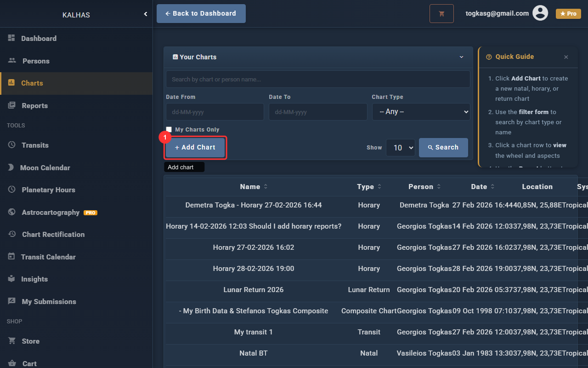
Task: Click the shopping cart icon in header
Action: click(x=441, y=14)
